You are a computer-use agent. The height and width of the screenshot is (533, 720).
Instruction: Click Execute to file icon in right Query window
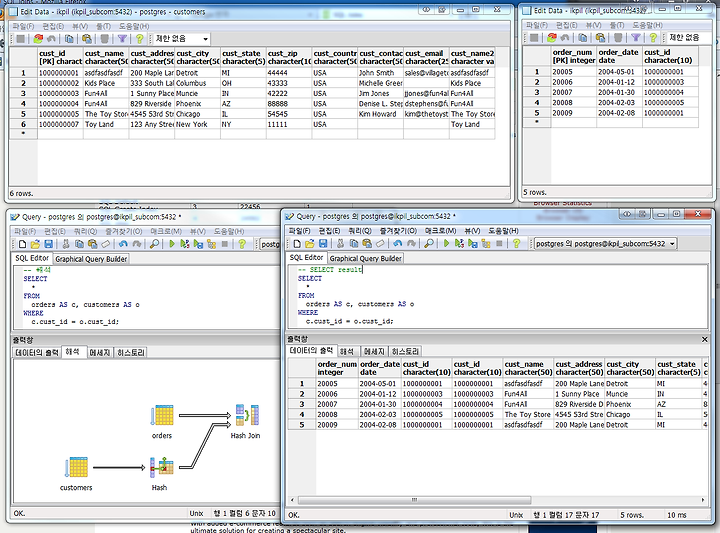[x=472, y=244]
